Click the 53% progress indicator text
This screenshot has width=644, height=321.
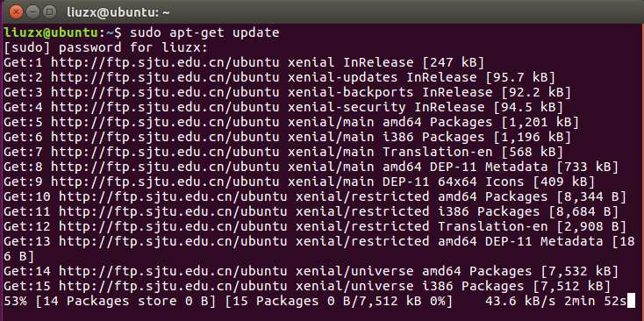click(x=15, y=302)
